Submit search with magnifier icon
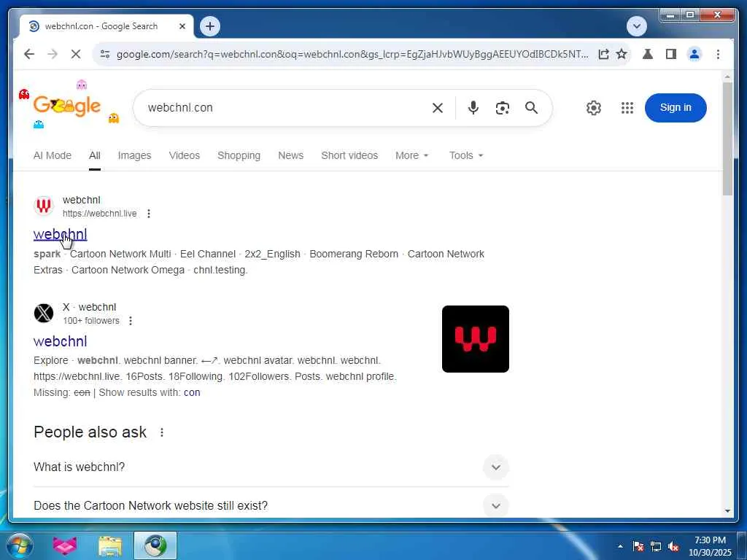Viewport: 747px width, 560px height. pos(532,108)
